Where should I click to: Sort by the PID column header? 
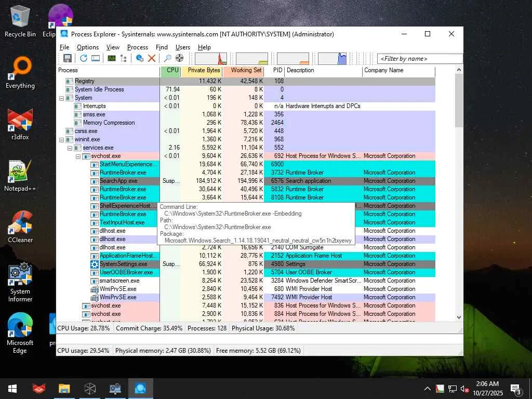pyautogui.click(x=274, y=70)
